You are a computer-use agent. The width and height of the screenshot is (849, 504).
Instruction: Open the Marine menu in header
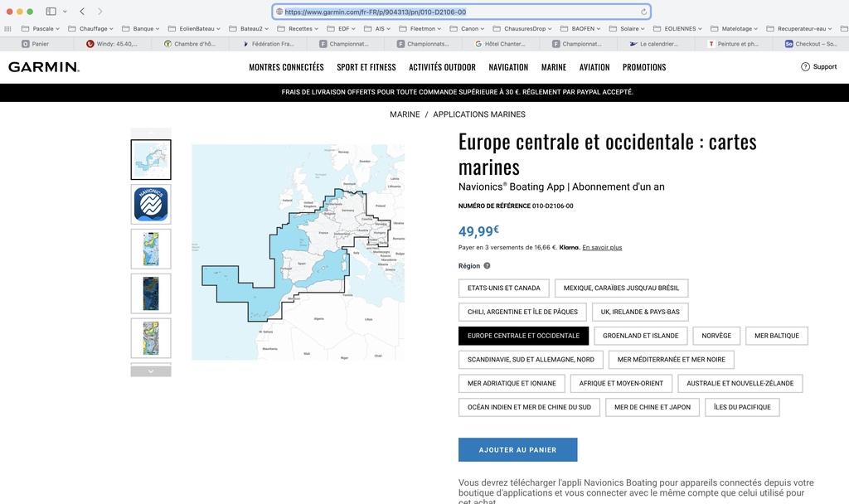click(x=554, y=67)
